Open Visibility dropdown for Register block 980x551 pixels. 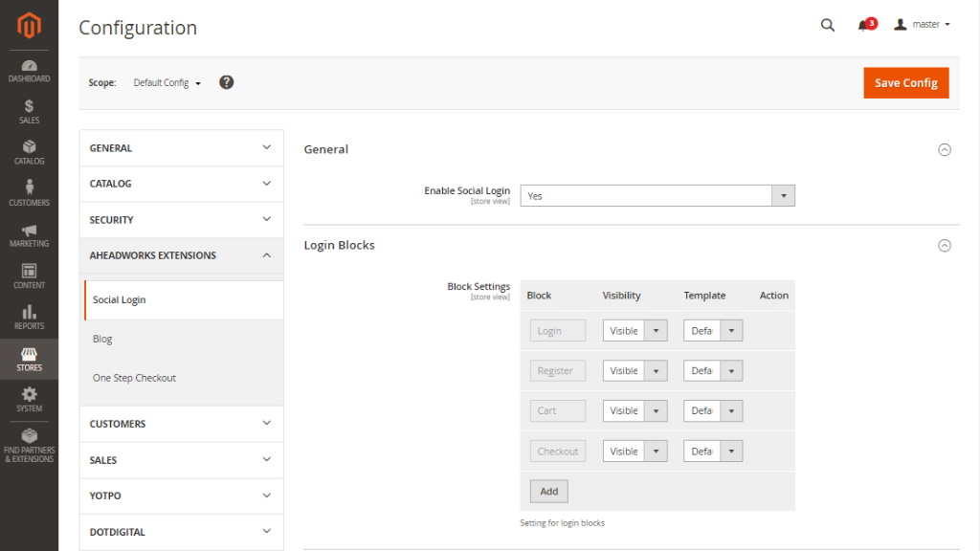pos(635,370)
